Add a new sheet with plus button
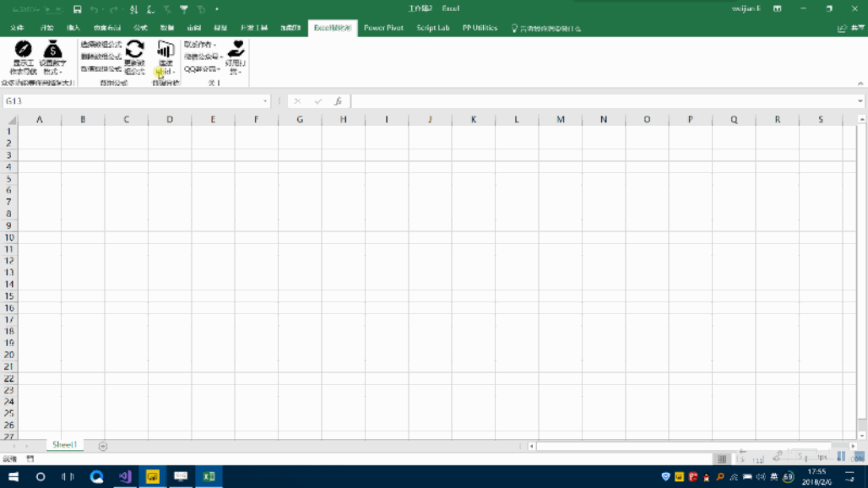 pyautogui.click(x=103, y=446)
